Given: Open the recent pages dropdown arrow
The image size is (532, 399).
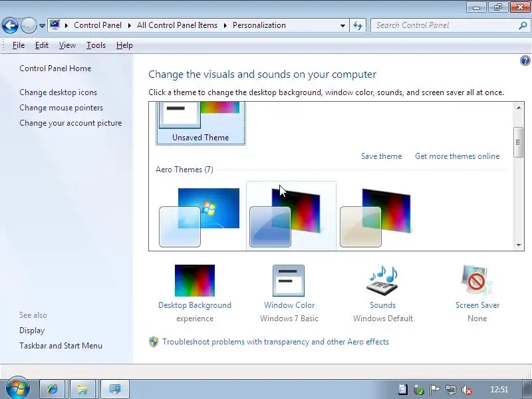Looking at the screenshot, I should (42, 26).
